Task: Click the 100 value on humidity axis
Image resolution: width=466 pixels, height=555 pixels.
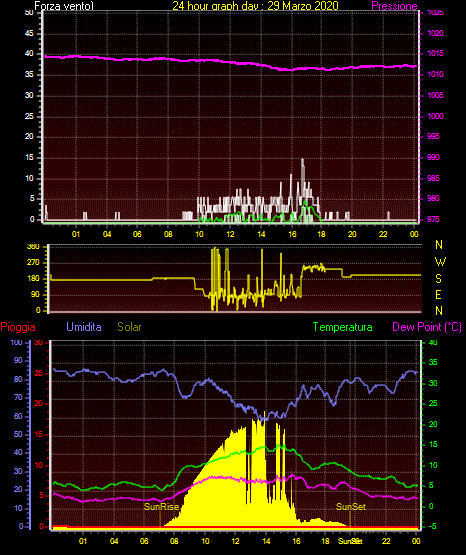Action: coord(17,343)
